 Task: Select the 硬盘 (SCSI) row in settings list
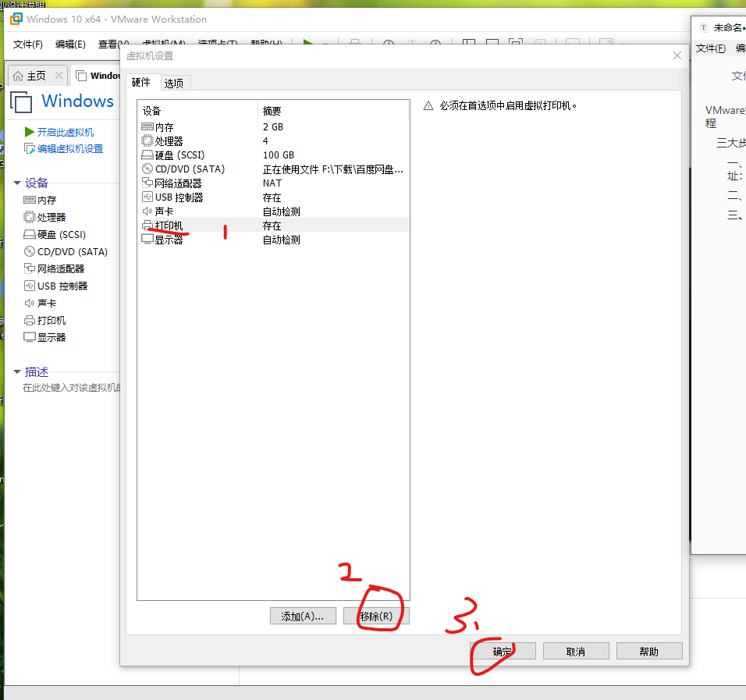click(x=273, y=155)
